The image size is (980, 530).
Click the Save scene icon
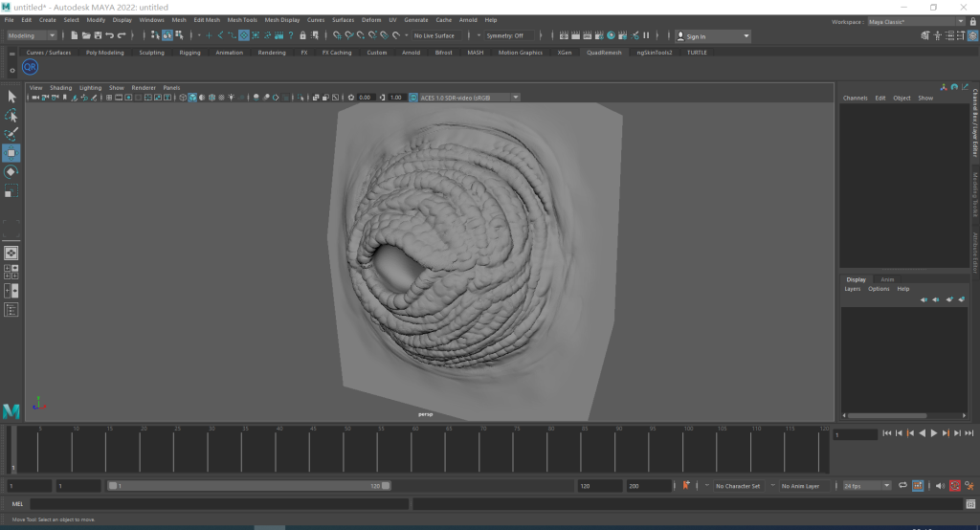97,35
